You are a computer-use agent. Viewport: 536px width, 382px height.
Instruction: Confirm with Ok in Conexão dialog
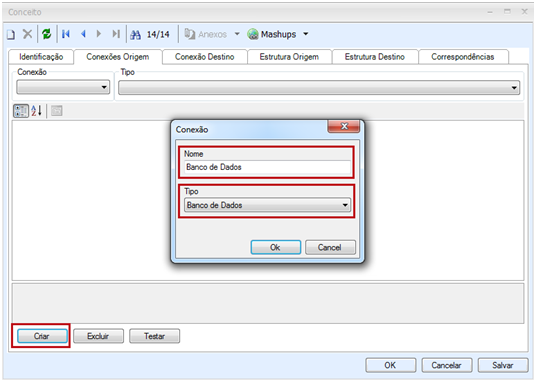[276, 247]
